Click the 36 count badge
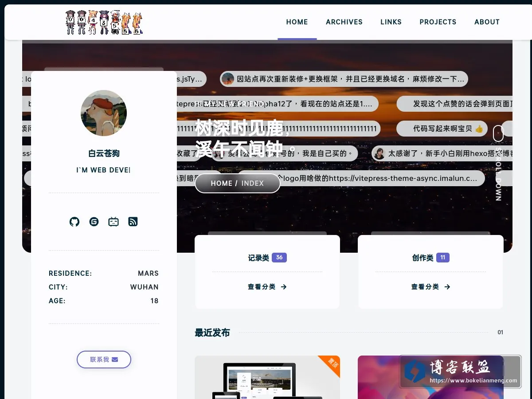This screenshot has width=532, height=399. tap(279, 258)
